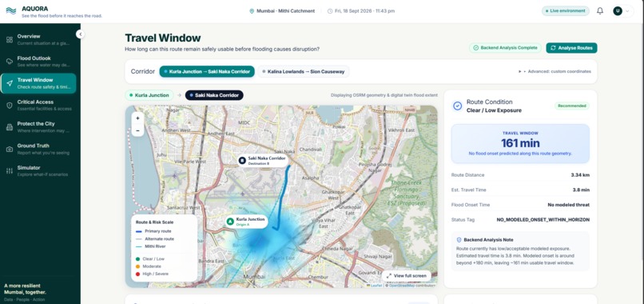The image size is (644, 304).
Task: Click the Overview grid icon
Action: [x=10, y=40]
